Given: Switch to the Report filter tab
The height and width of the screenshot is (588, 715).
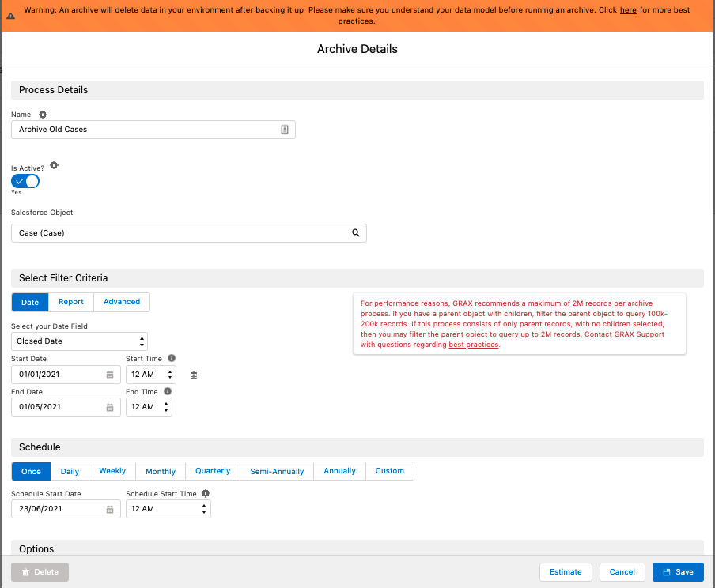Looking at the screenshot, I should (71, 302).
